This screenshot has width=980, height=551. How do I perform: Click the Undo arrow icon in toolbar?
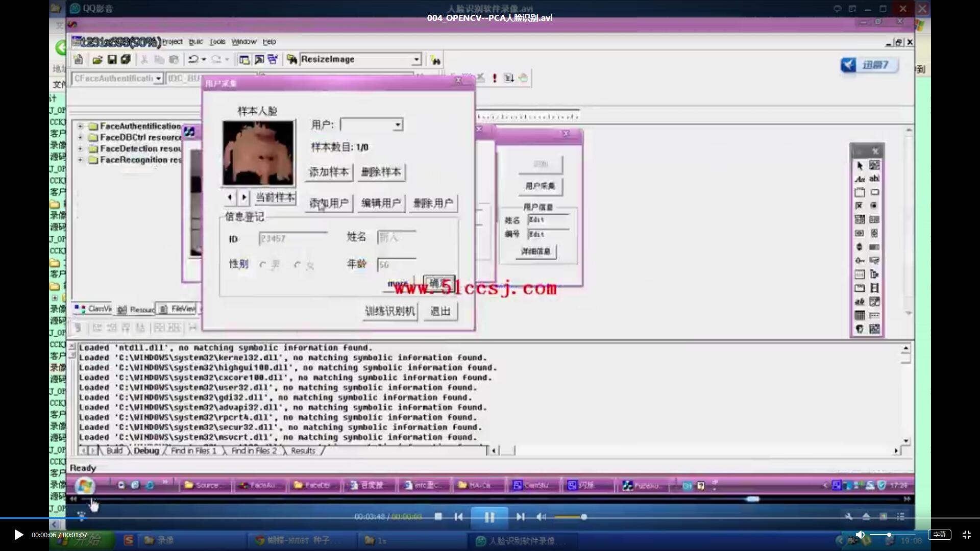[193, 60]
